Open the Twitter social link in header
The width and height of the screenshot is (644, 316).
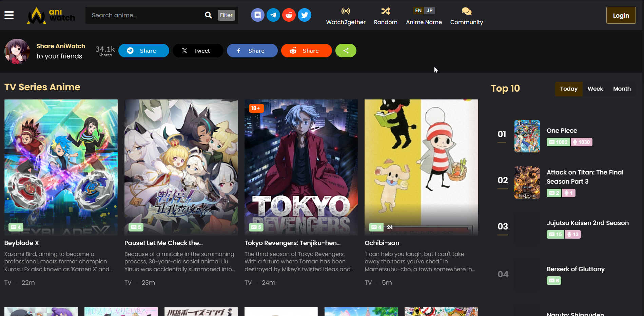(305, 15)
